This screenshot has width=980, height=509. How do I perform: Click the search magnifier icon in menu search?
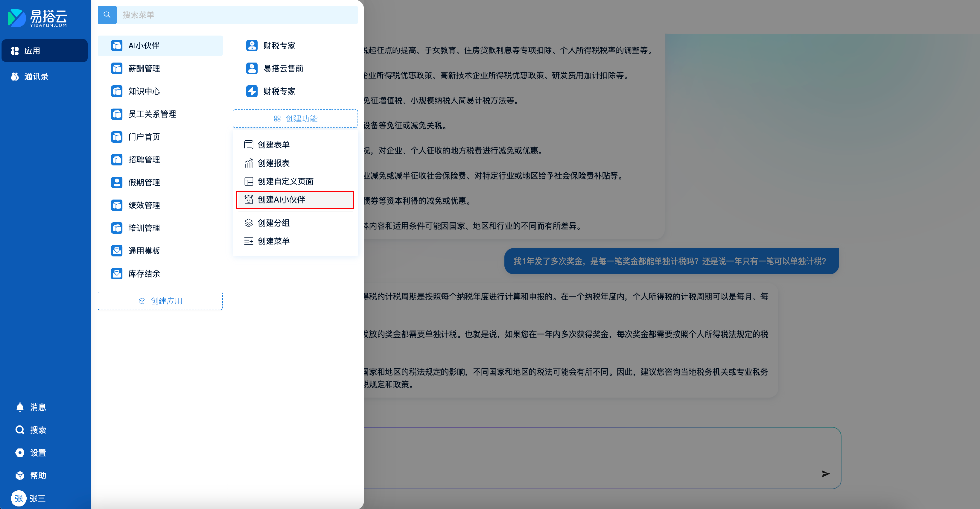point(107,15)
